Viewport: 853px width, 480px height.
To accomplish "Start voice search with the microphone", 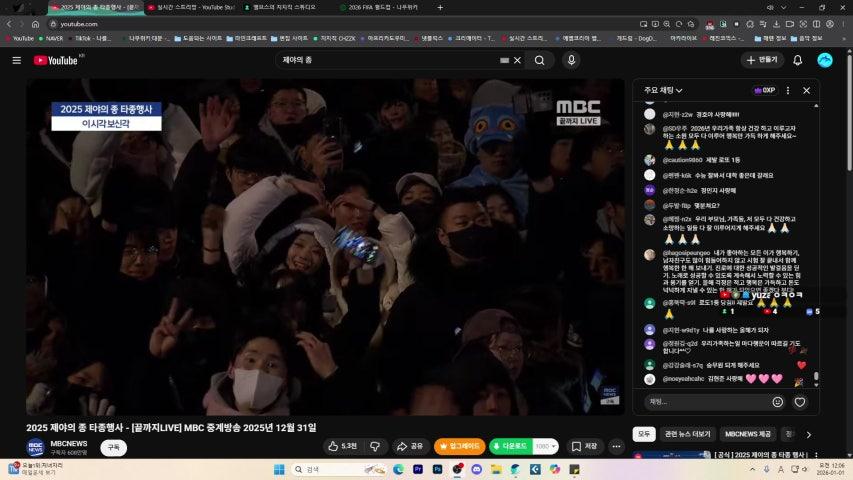I will coord(571,60).
